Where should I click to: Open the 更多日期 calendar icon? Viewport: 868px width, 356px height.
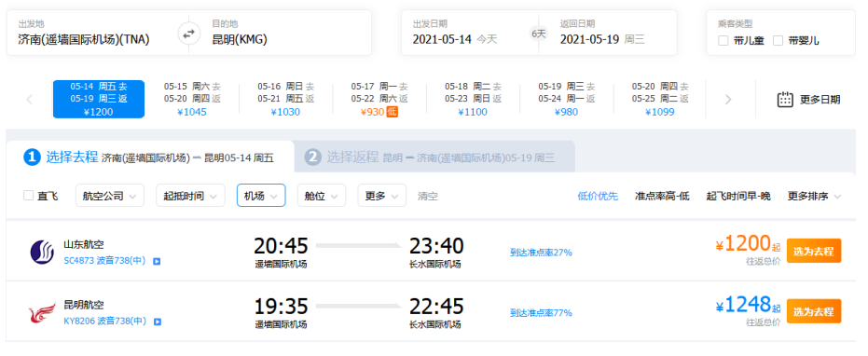[x=786, y=99]
